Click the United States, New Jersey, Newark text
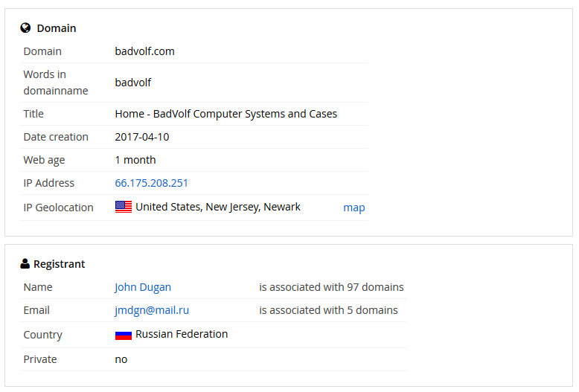 point(218,207)
